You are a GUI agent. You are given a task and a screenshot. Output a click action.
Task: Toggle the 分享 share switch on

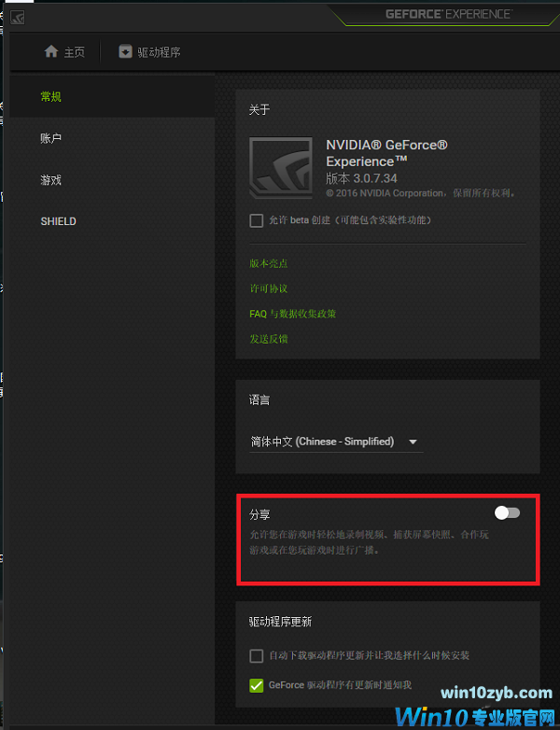tap(507, 513)
